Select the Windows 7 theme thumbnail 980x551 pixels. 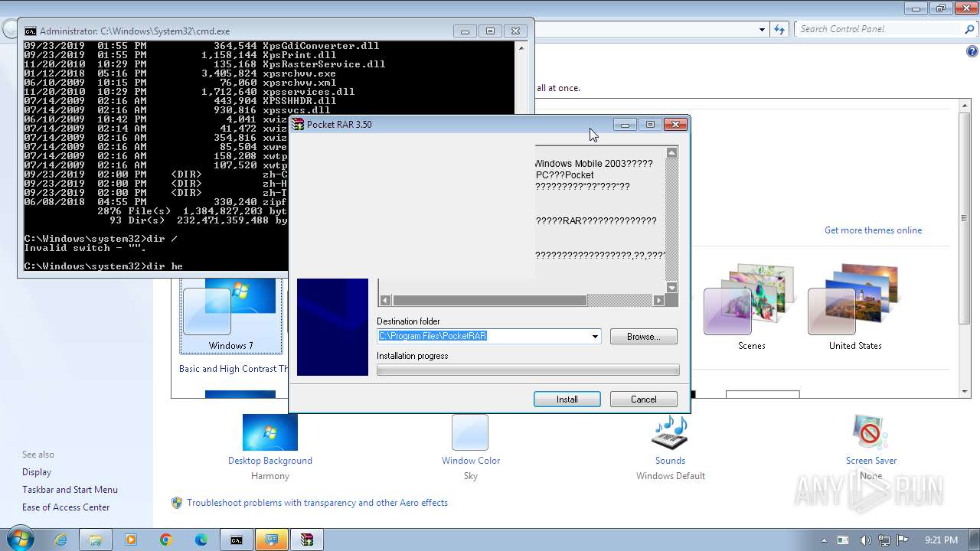tap(231, 315)
